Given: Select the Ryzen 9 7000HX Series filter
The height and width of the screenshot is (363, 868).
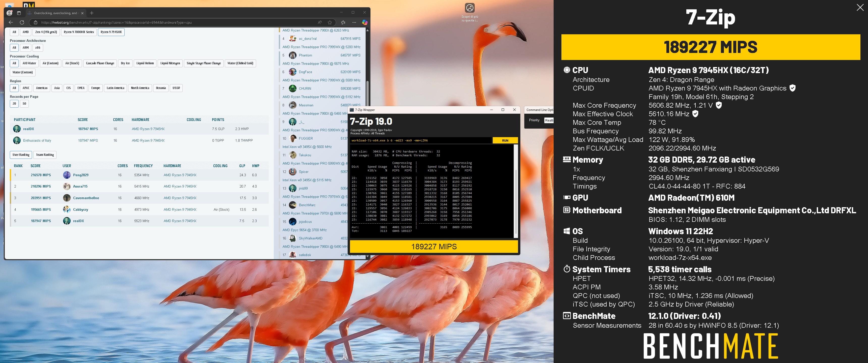Looking at the screenshot, I should click(79, 32).
